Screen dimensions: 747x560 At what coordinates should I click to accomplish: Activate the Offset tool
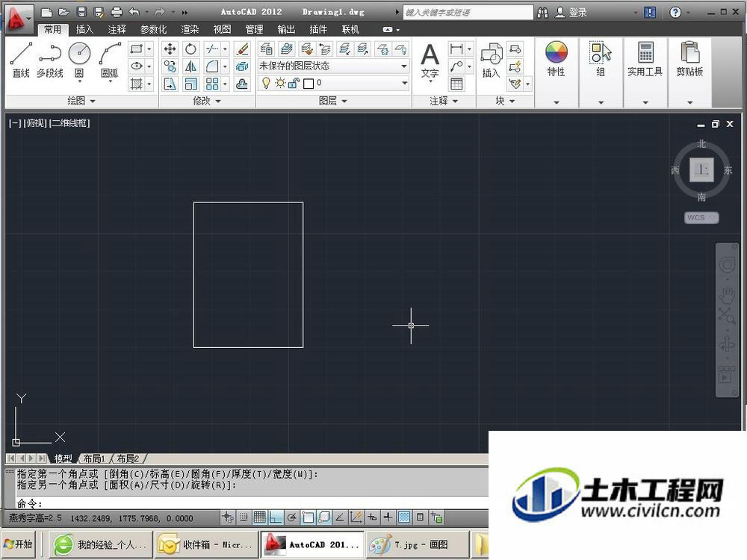pyautogui.click(x=243, y=84)
